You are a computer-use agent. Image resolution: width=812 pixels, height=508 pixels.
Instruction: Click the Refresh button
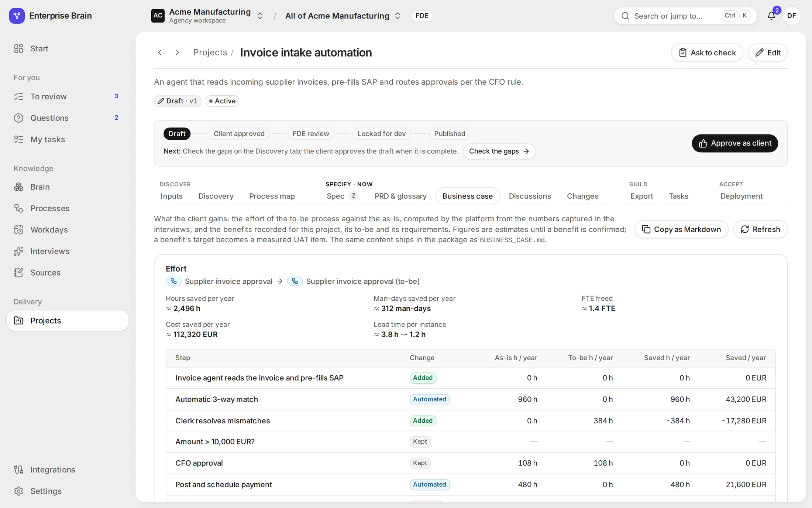[x=760, y=229]
